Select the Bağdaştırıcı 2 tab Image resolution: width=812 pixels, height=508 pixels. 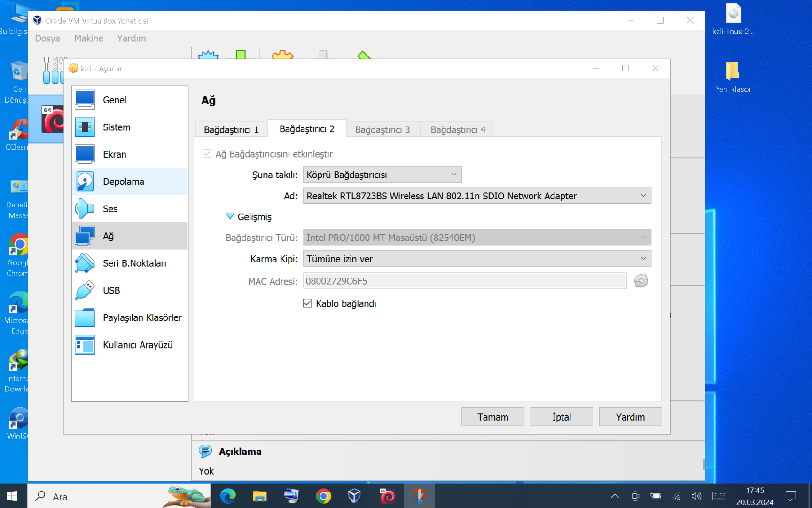click(307, 129)
